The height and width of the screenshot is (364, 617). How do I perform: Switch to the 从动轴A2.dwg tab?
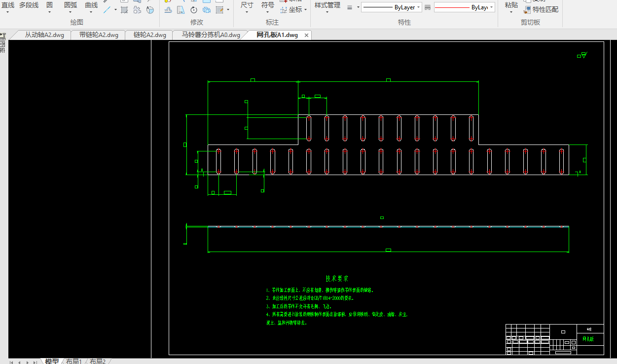point(44,35)
